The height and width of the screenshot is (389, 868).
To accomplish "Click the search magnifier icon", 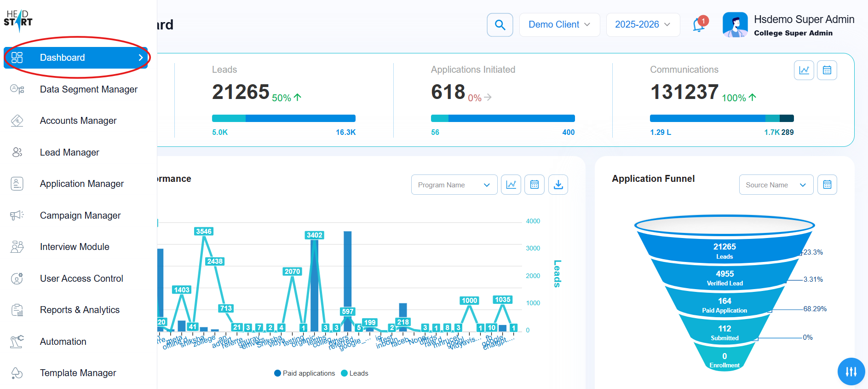I will pos(500,25).
